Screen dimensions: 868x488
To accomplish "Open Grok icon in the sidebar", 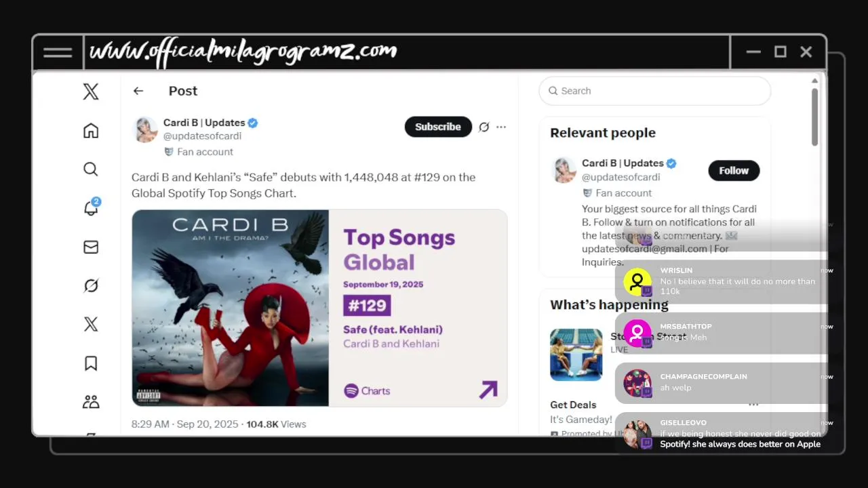I will pyautogui.click(x=91, y=286).
